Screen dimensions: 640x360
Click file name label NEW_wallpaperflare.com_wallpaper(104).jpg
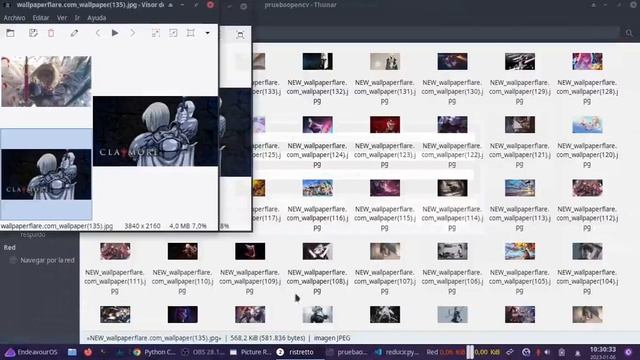(x=587, y=282)
